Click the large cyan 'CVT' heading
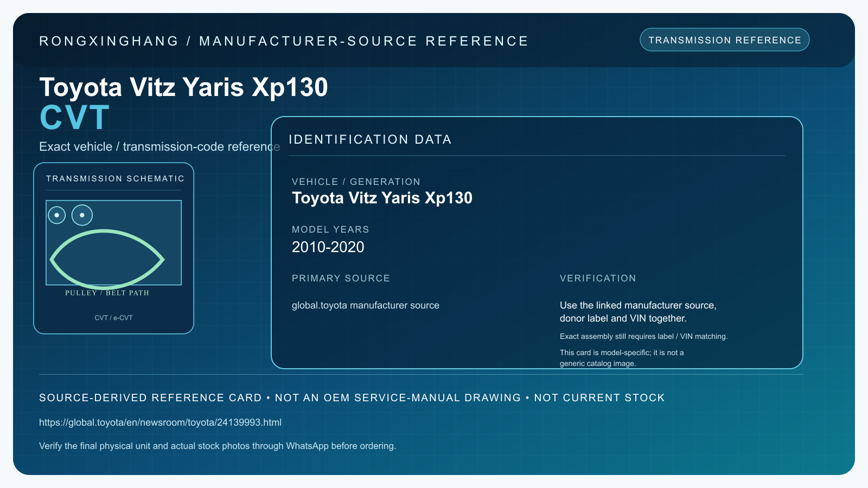Viewport: 868px width, 488px height. click(x=75, y=118)
